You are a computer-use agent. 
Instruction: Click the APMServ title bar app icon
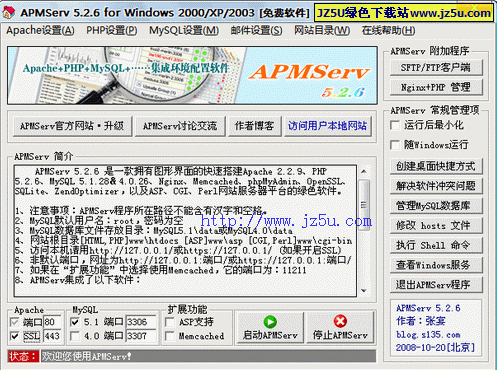(9, 12)
